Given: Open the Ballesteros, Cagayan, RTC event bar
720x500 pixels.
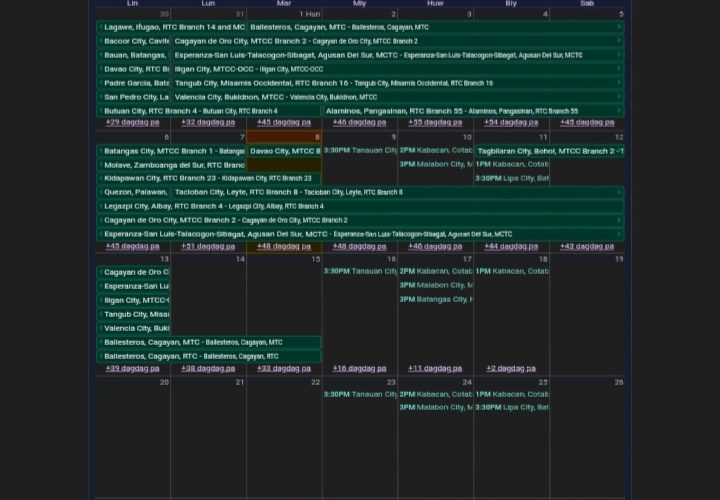Looking at the screenshot, I should 208,356.
